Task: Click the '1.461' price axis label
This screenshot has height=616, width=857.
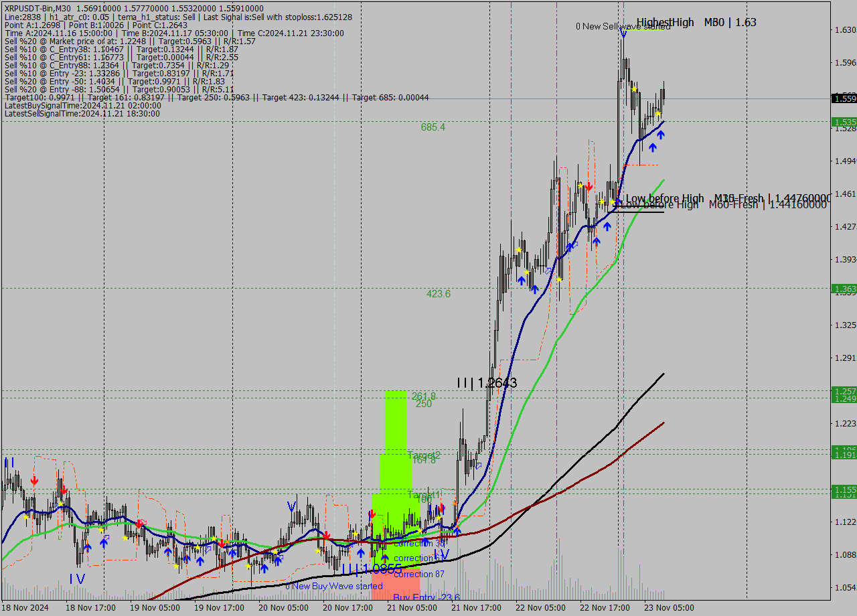Action: pos(845,194)
